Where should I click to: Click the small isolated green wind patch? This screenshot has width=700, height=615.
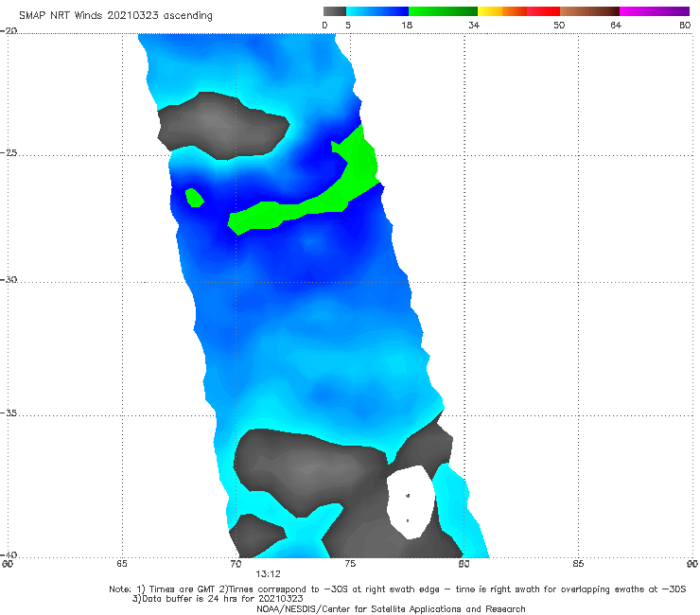point(195,198)
